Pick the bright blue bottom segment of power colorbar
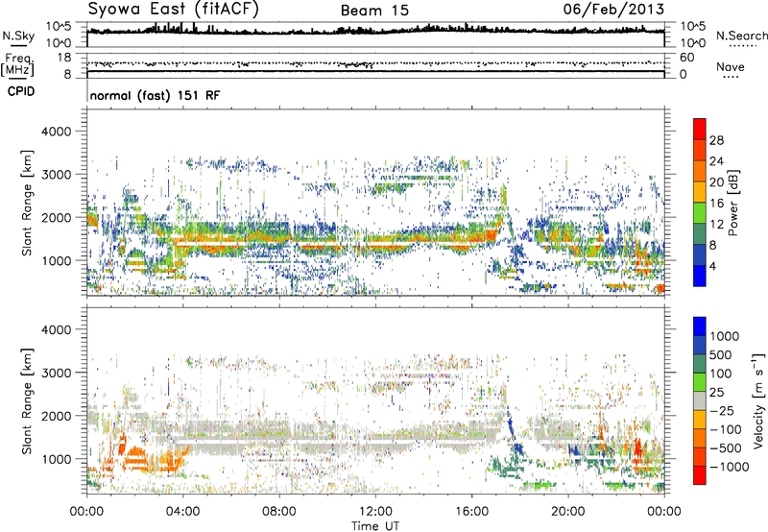768x532 pixels. tap(700, 276)
